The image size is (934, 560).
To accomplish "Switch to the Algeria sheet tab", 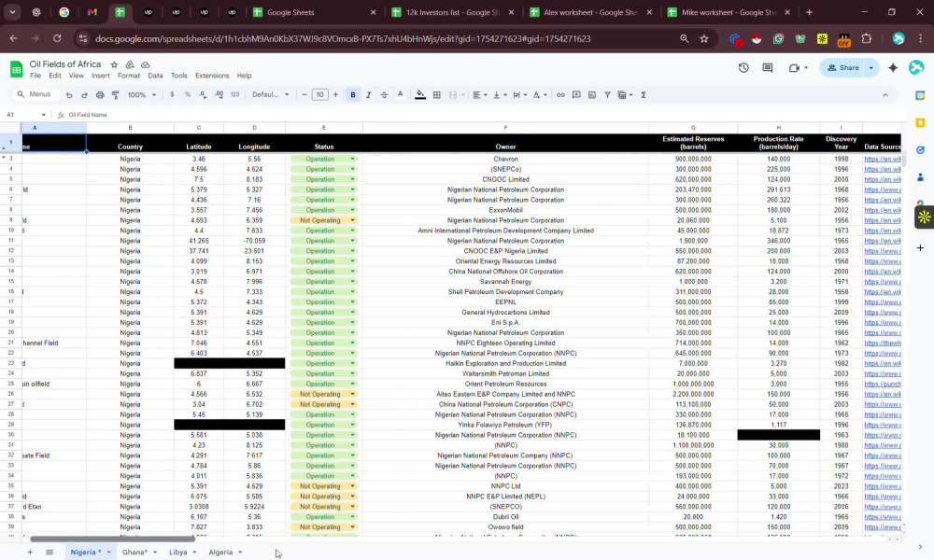I will (220, 553).
